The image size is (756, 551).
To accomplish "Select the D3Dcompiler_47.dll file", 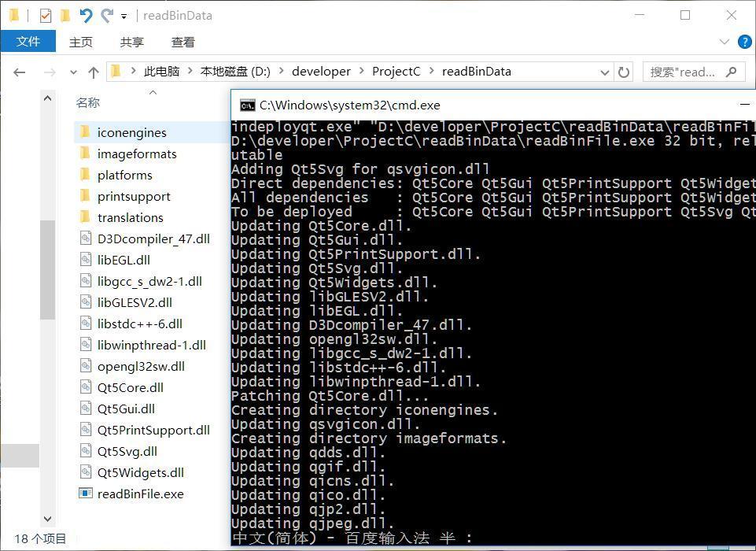I will click(153, 239).
